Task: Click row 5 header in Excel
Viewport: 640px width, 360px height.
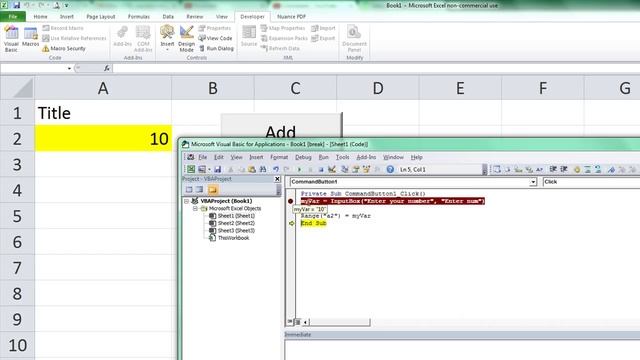Action: pyautogui.click(x=17, y=216)
